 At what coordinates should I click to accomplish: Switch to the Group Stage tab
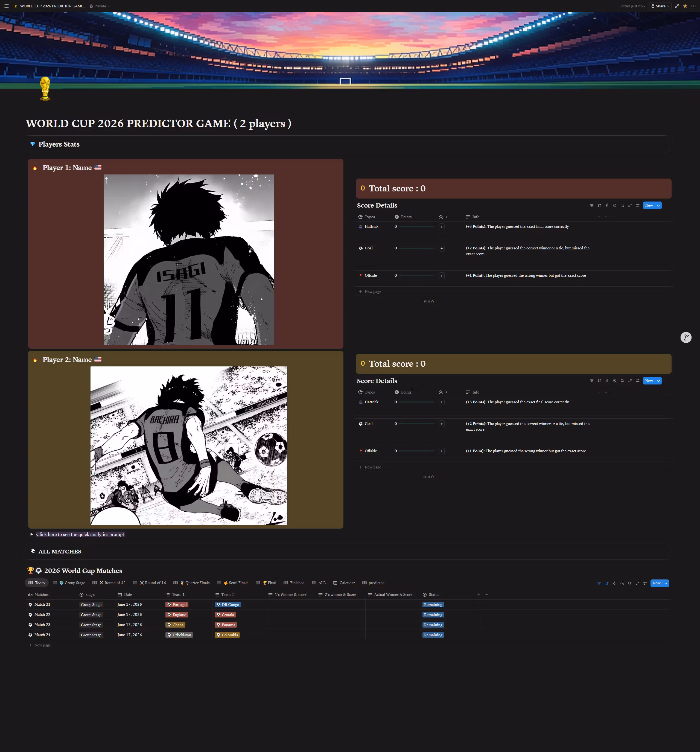(x=69, y=583)
